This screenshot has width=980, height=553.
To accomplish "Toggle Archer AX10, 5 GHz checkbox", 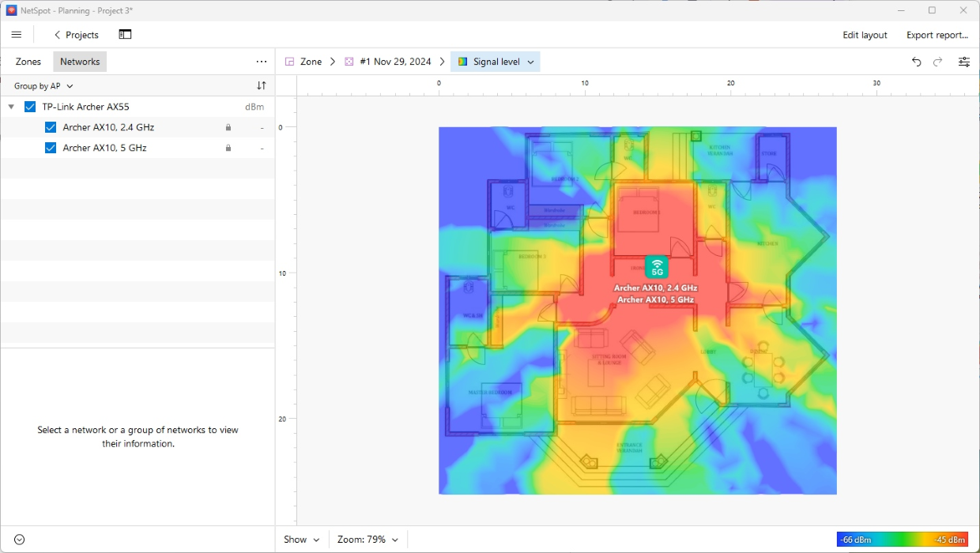I will tap(51, 148).
